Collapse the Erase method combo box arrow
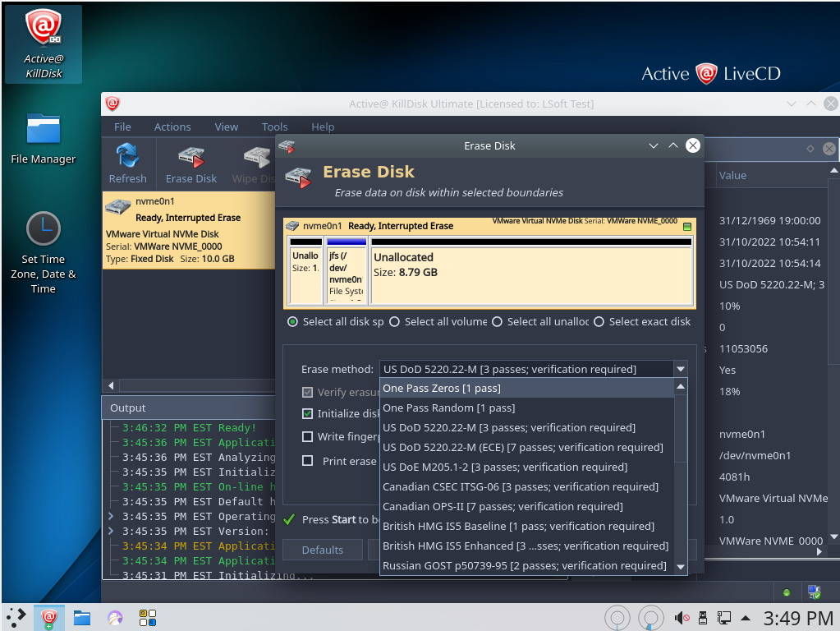The image size is (840, 631). pyautogui.click(x=680, y=370)
